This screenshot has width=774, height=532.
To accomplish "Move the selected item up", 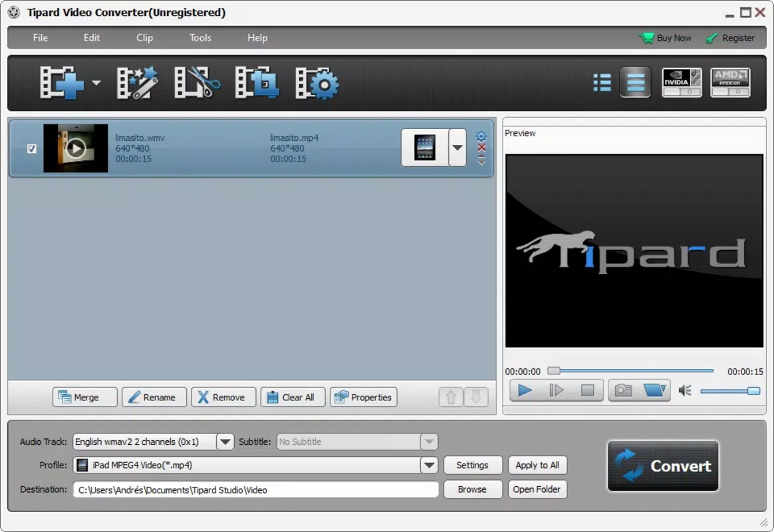I will [x=451, y=397].
